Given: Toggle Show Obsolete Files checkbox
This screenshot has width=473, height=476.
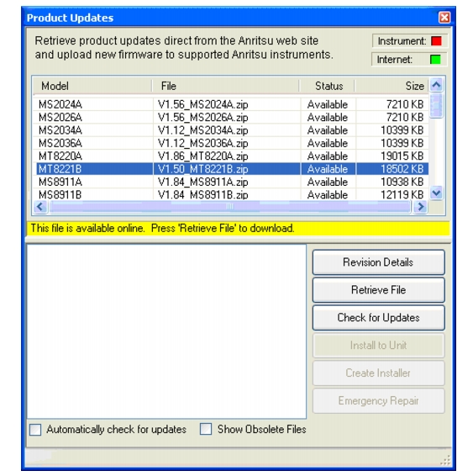Looking at the screenshot, I should pyautogui.click(x=206, y=429).
